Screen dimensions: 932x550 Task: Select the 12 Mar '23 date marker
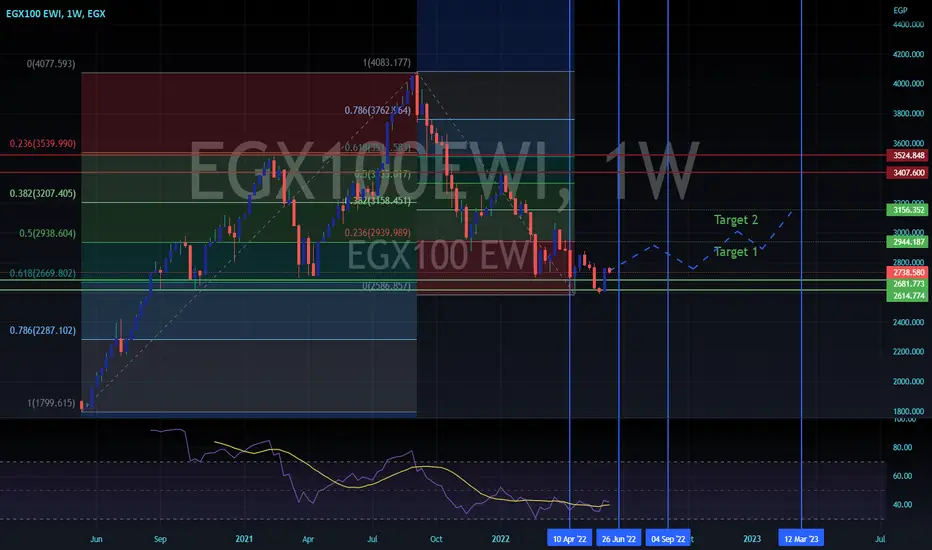pyautogui.click(x=801, y=539)
